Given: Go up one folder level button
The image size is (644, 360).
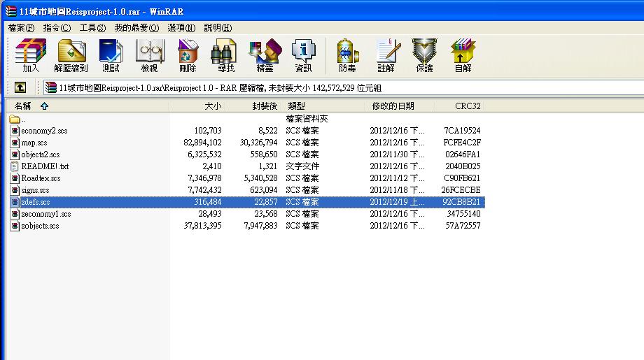Looking at the screenshot, I should coord(20,87).
